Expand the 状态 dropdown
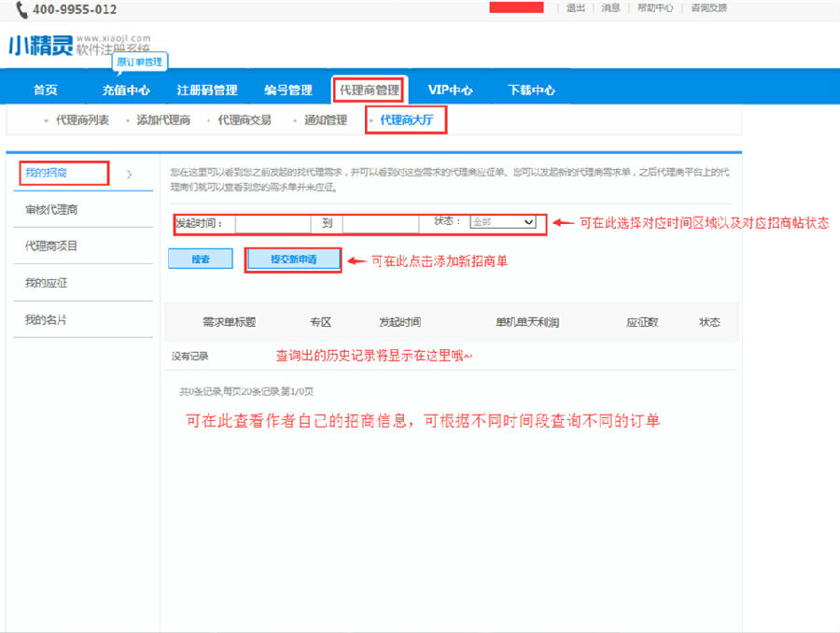The width and height of the screenshot is (840, 633). [503, 222]
